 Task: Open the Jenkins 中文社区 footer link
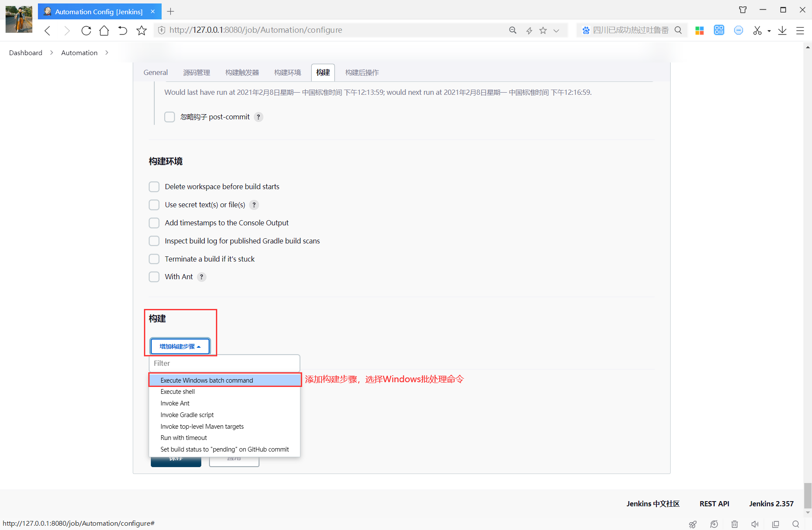653,504
